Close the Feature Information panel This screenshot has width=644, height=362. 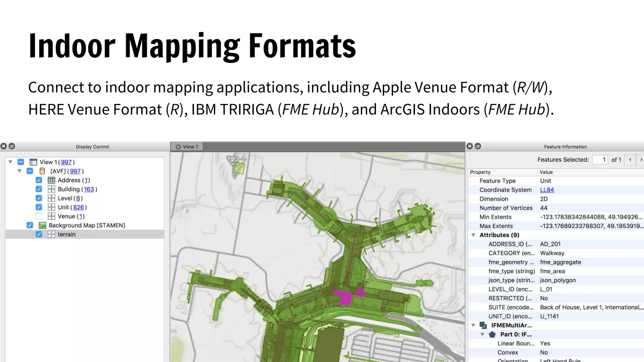[470, 146]
